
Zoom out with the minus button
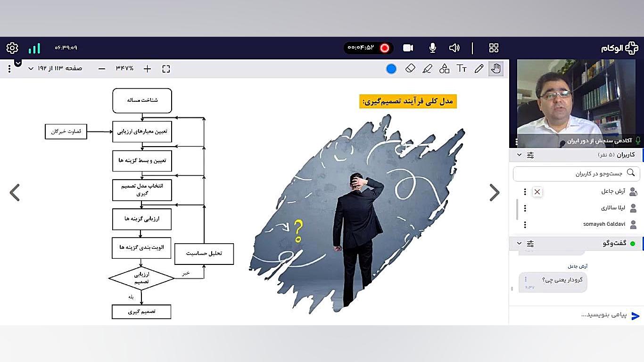[102, 69]
